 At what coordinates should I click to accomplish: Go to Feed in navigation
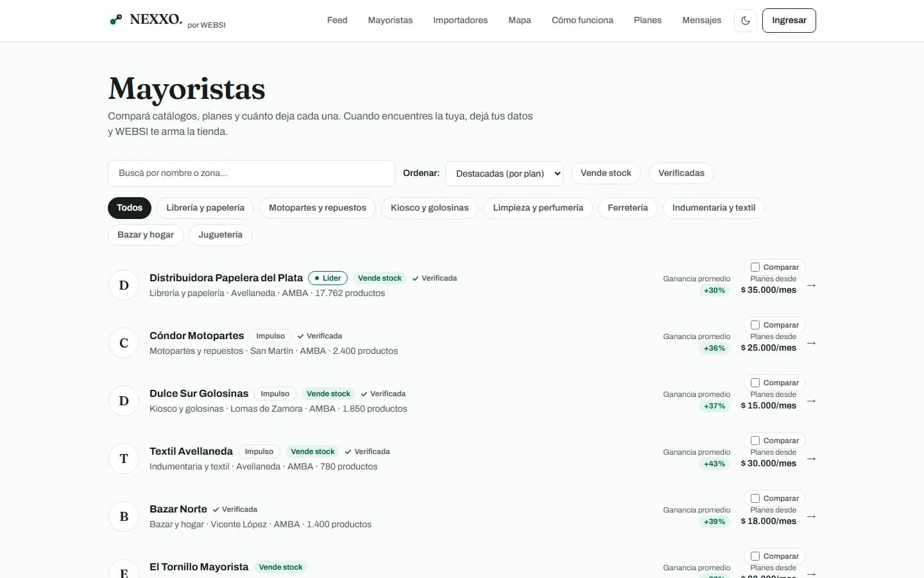tap(337, 21)
